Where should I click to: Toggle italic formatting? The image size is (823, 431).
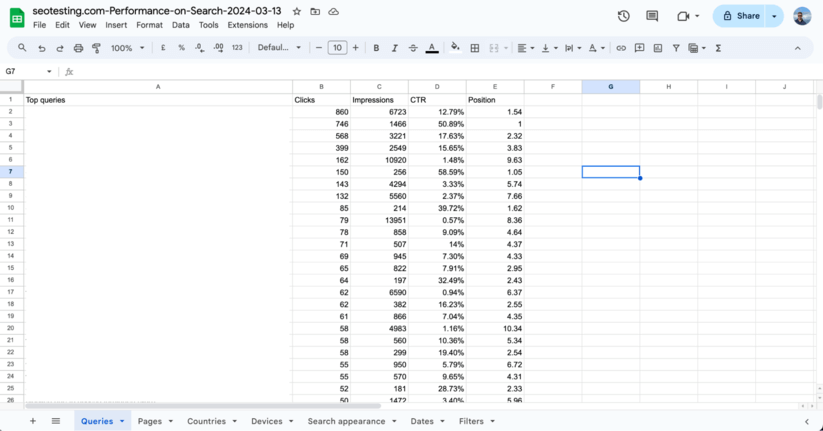click(394, 48)
